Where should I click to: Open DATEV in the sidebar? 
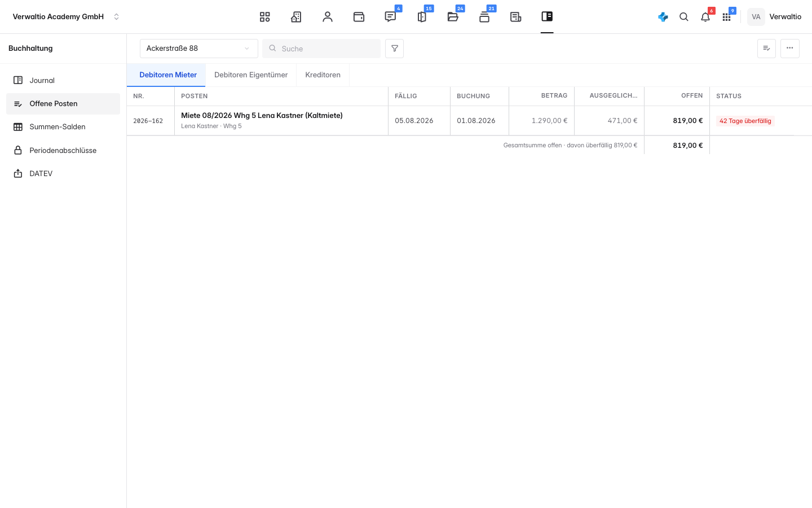63,174
